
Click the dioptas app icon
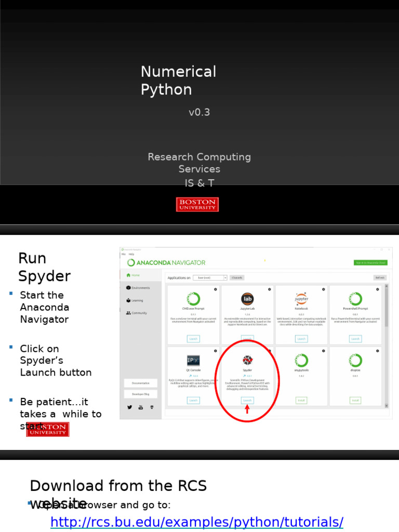355,361
